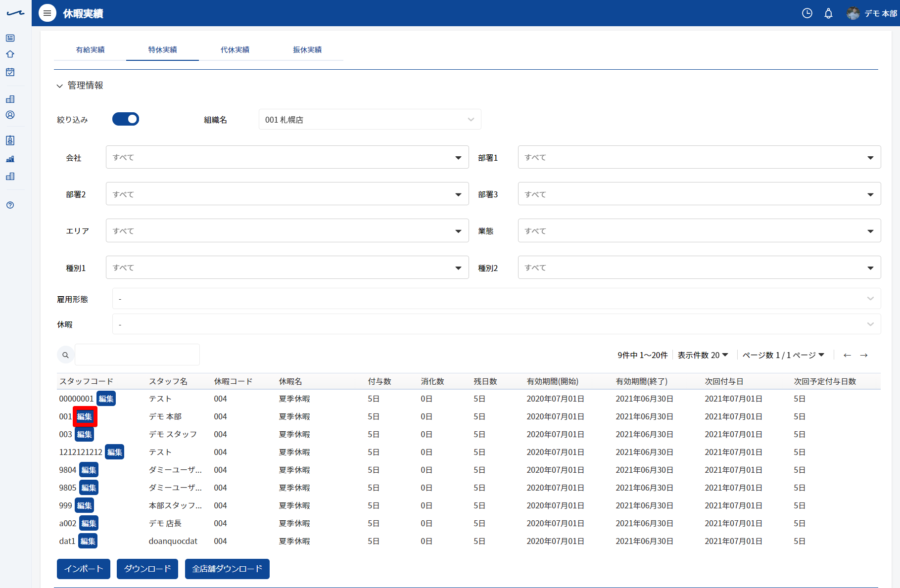Collapse the 管理情報 section
Image resolution: width=900 pixels, height=588 pixels.
(x=80, y=86)
